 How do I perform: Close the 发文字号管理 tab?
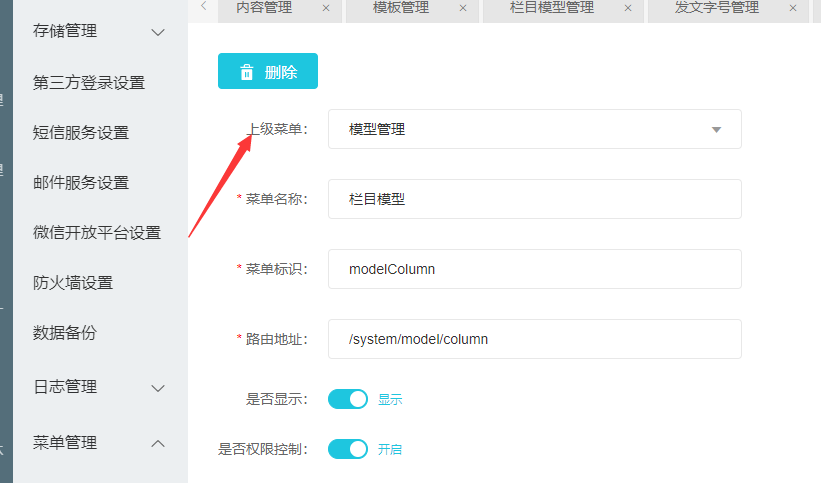(x=793, y=8)
